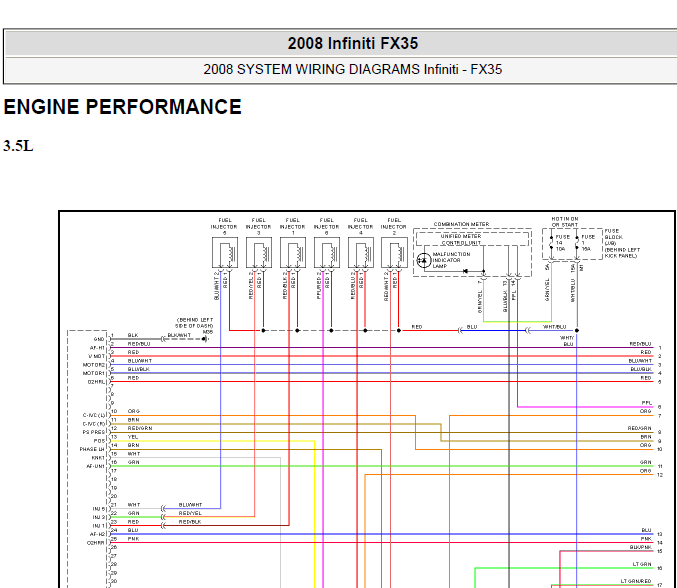The height and width of the screenshot is (588, 677).
Task: Click the "COMBINATION METER" label
Action: point(461,224)
